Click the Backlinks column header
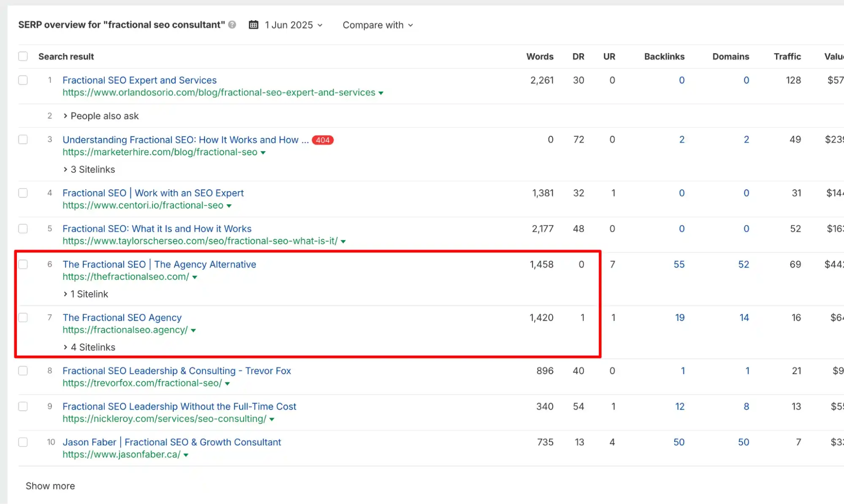 click(664, 57)
